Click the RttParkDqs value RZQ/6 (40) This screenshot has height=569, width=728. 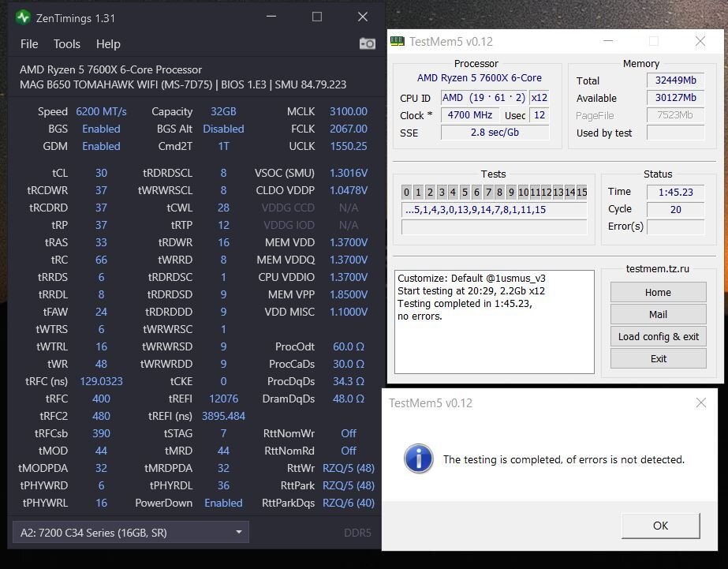coord(348,503)
